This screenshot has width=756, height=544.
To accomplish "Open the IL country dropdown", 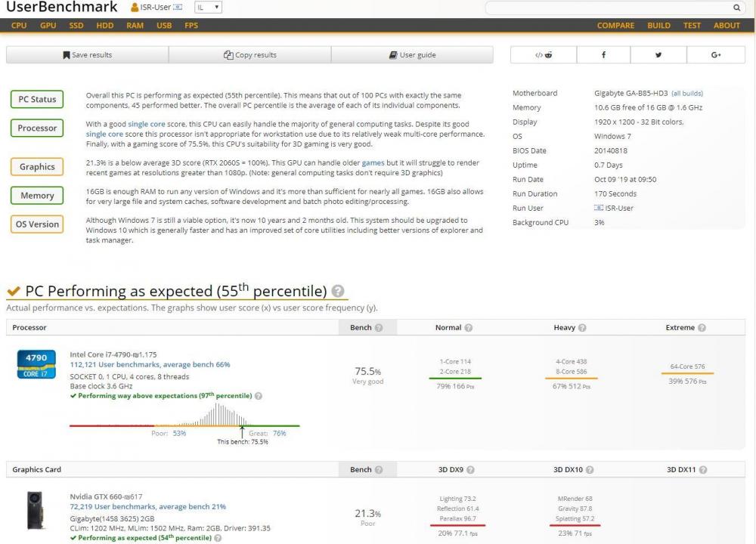I will click(x=208, y=8).
